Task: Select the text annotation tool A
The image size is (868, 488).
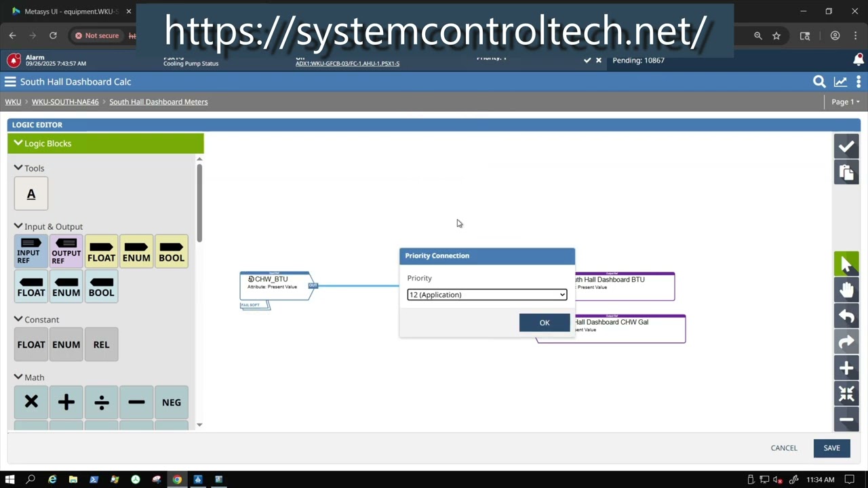Action: (31, 194)
